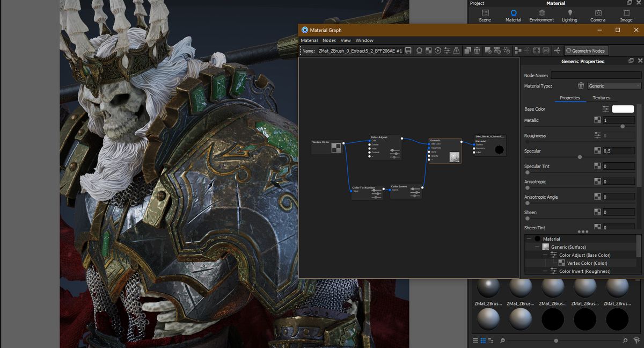Select the Camera panel
This screenshot has width=644, height=348.
(x=599, y=16)
